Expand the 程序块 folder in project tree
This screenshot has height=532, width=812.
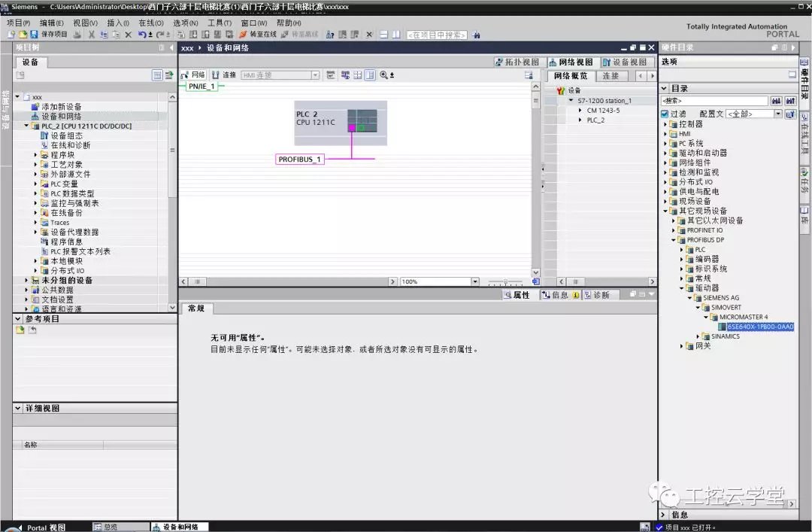pos(35,155)
